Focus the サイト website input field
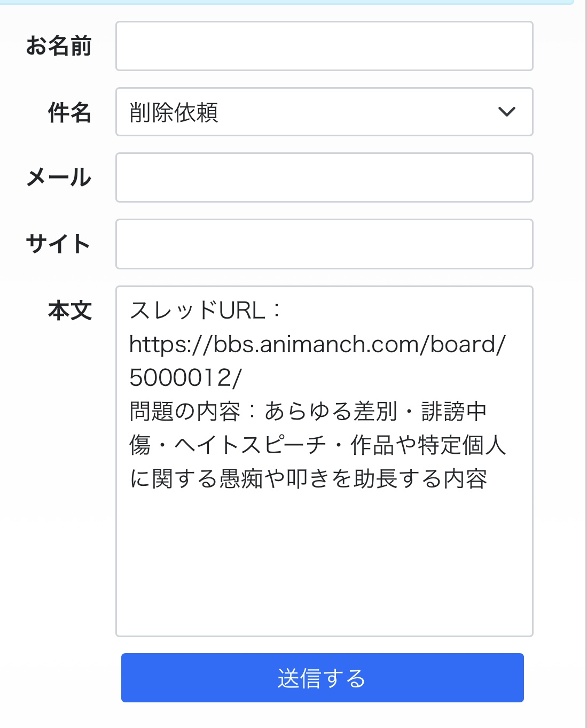This screenshot has width=587, height=728. 324,244
